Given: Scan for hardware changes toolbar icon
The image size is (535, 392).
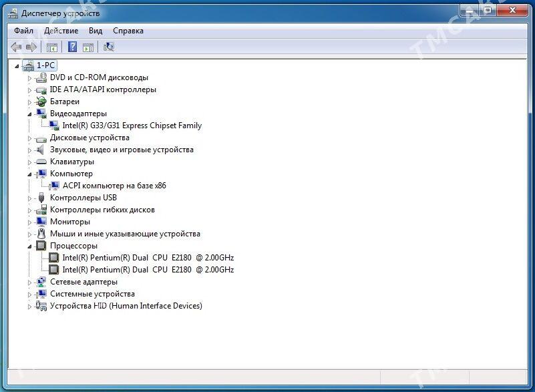Looking at the screenshot, I should click(109, 47).
